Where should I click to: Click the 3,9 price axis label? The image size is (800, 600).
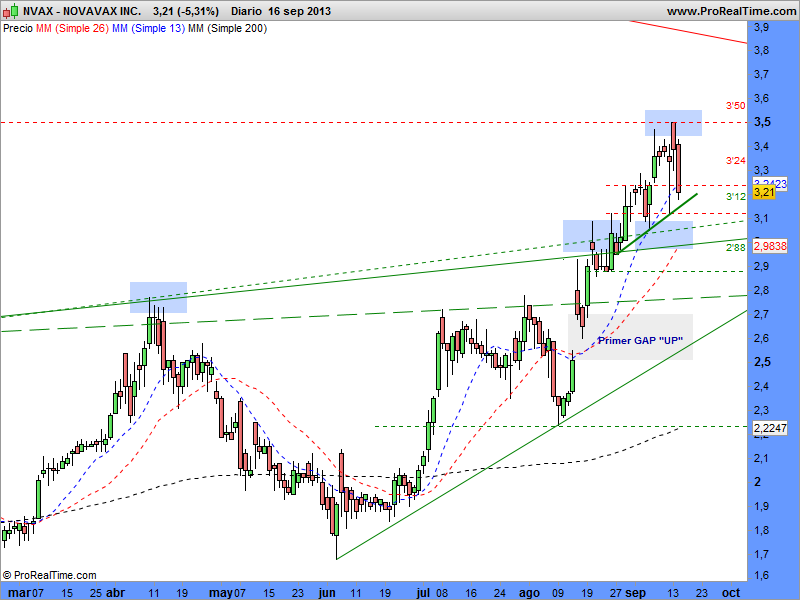762,28
